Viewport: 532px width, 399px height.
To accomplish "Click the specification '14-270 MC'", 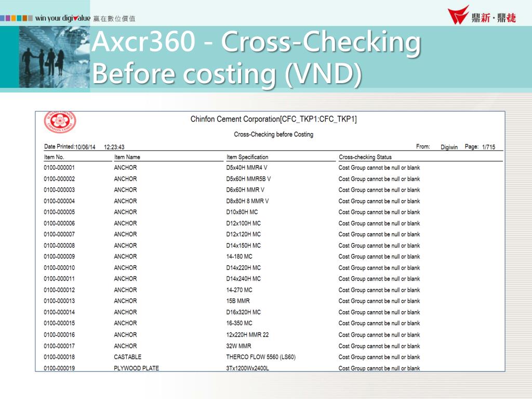I will pyautogui.click(x=239, y=290).
